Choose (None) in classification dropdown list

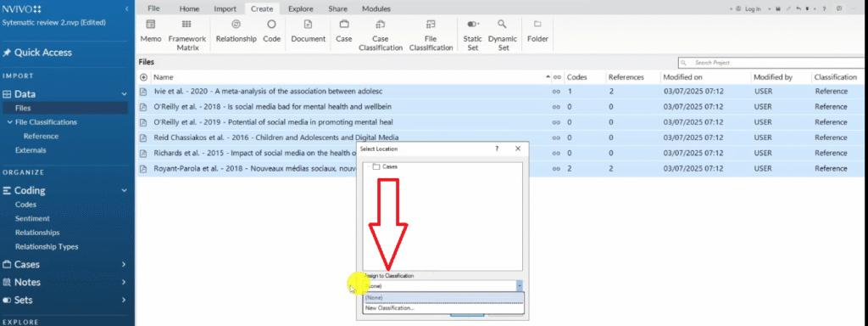(443, 298)
